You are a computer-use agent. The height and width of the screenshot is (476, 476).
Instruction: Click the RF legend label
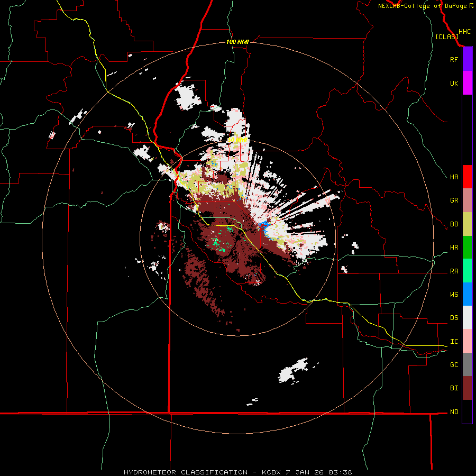tap(454, 59)
